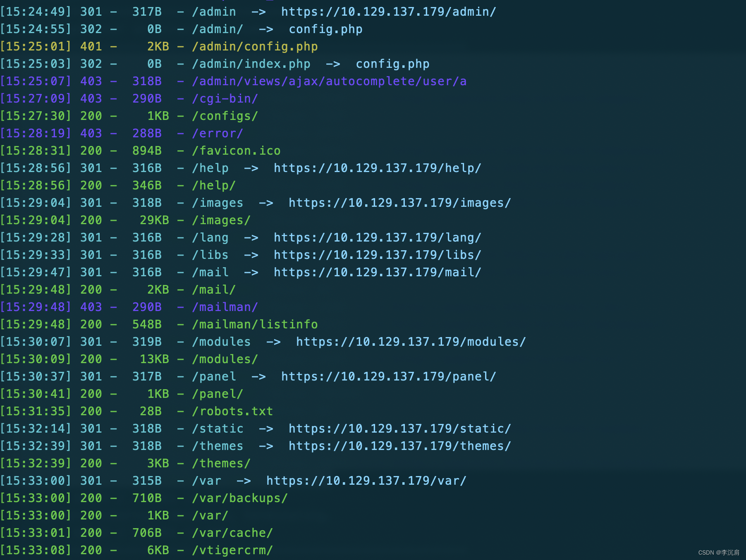
Task: Open the https://10.129.137.179/help/ URL
Action: pos(377,168)
